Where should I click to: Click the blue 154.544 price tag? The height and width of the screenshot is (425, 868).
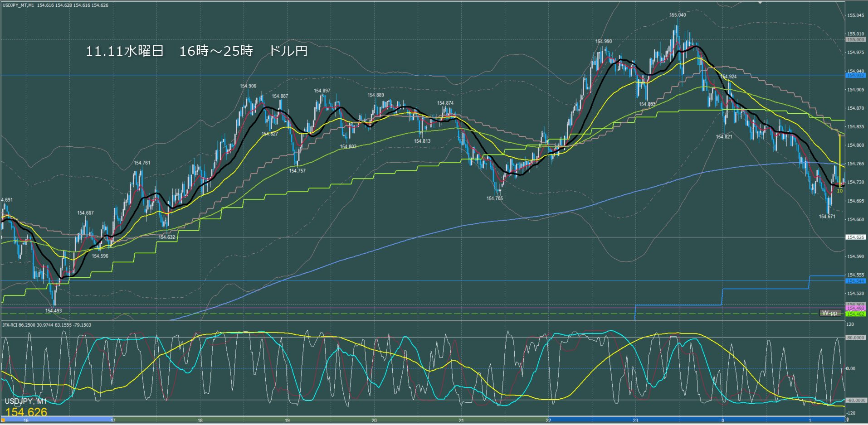pyautogui.click(x=855, y=281)
